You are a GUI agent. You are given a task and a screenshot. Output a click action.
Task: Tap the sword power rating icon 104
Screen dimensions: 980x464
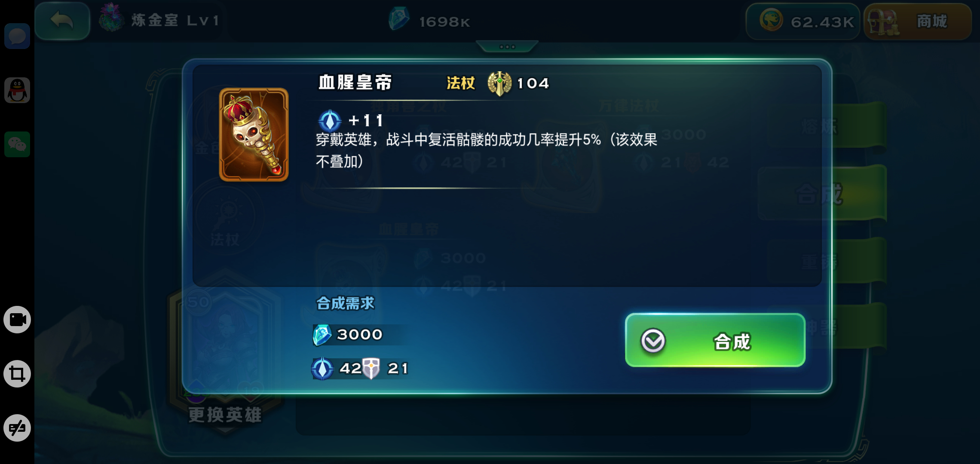click(499, 83)
